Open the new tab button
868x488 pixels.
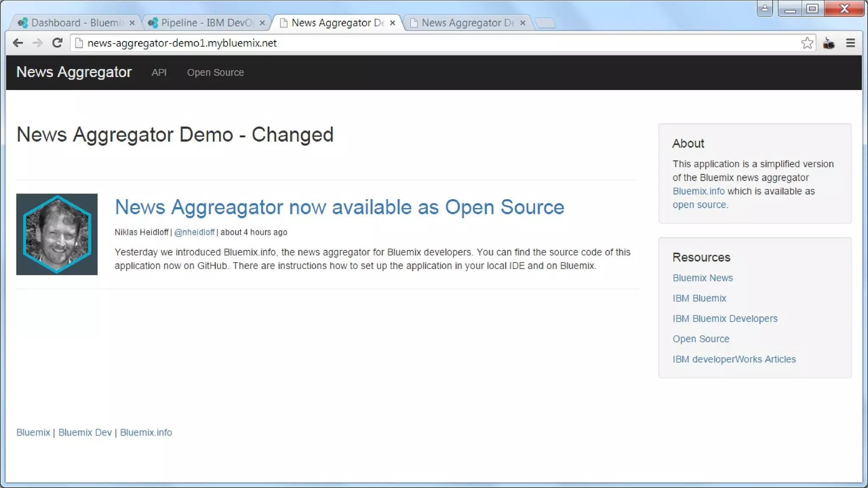pyautogui.click(x=545, y=23)
